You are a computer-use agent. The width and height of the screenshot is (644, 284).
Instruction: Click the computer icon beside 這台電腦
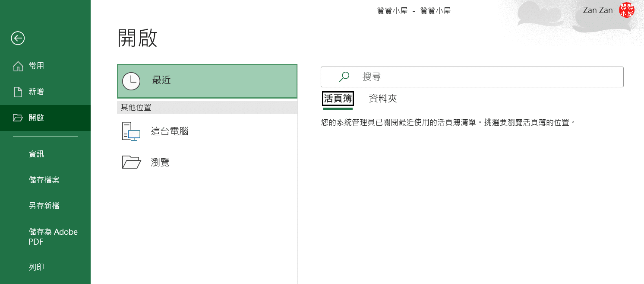click(x=131, y=131)
